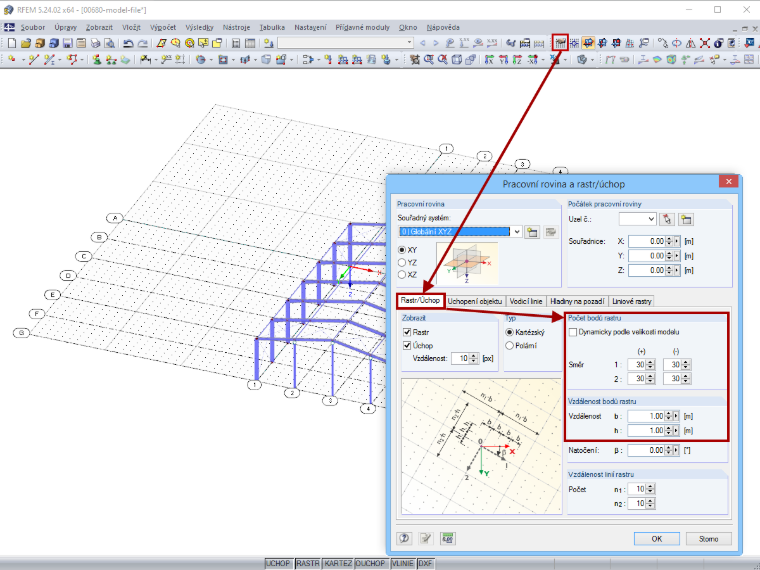This screenshot has height=570, width=760.
Task: Click the red delete cross-nodes icon in top toolbar
Action: tap(705, 43)
